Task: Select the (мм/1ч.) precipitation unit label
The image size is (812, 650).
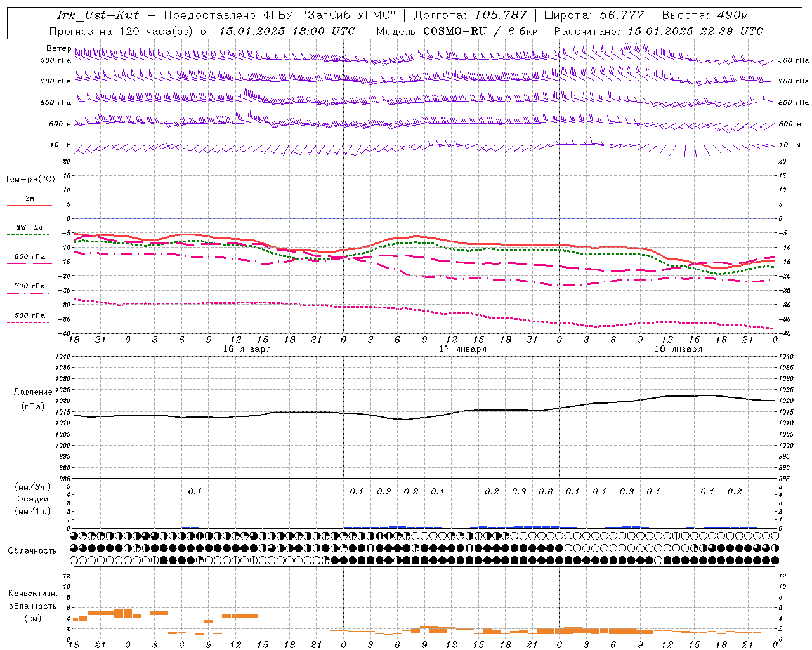Action: click(x=33, y=511)
